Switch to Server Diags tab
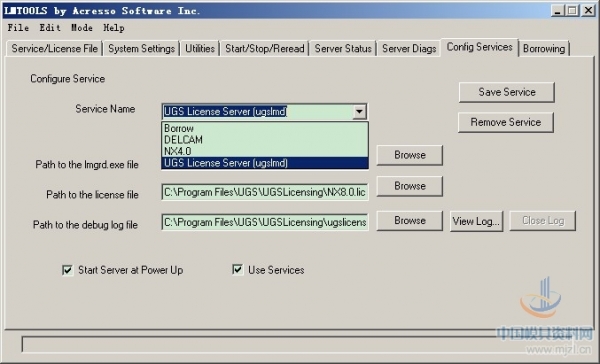 point(409,49)
